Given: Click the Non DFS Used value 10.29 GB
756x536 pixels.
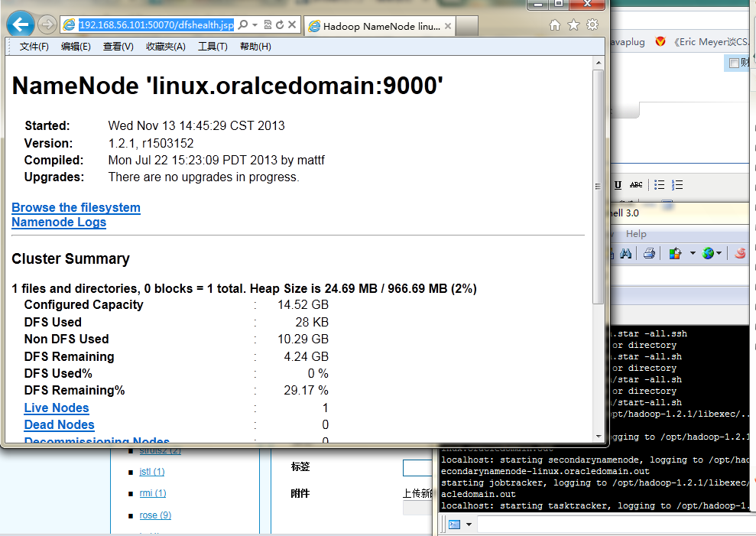Looking at the screenshot, I should [x=303, y=339].
